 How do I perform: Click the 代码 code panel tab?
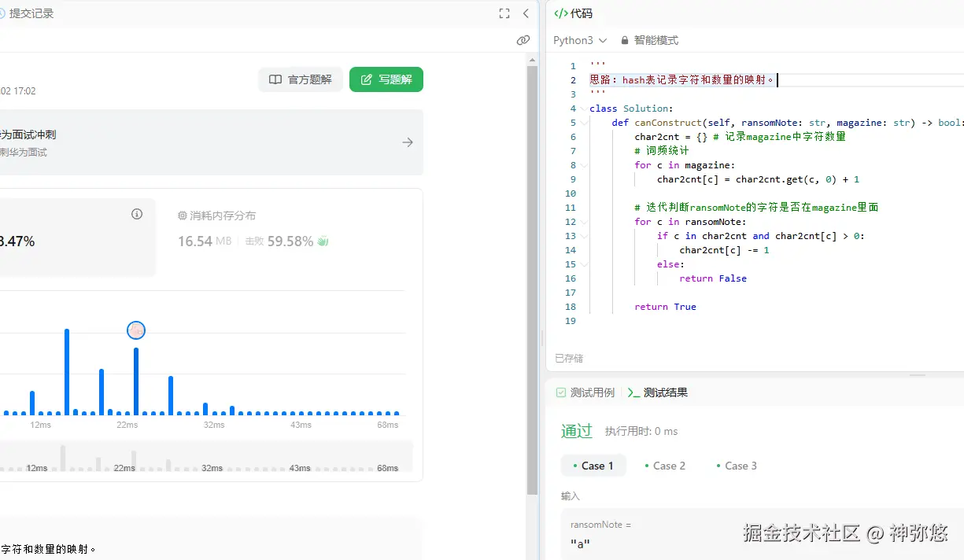pos(574,13)
